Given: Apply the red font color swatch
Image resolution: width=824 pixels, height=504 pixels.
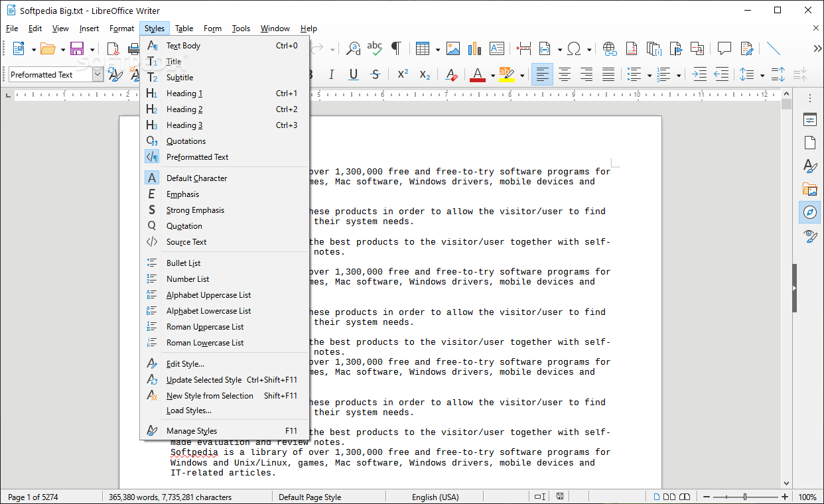Looking at the screenshot, I should coord(478,74).
